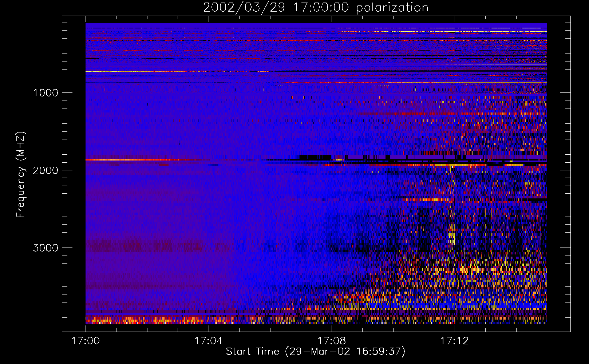
Task: Click the 17:04 time tick label
Action: click(208, 341)
